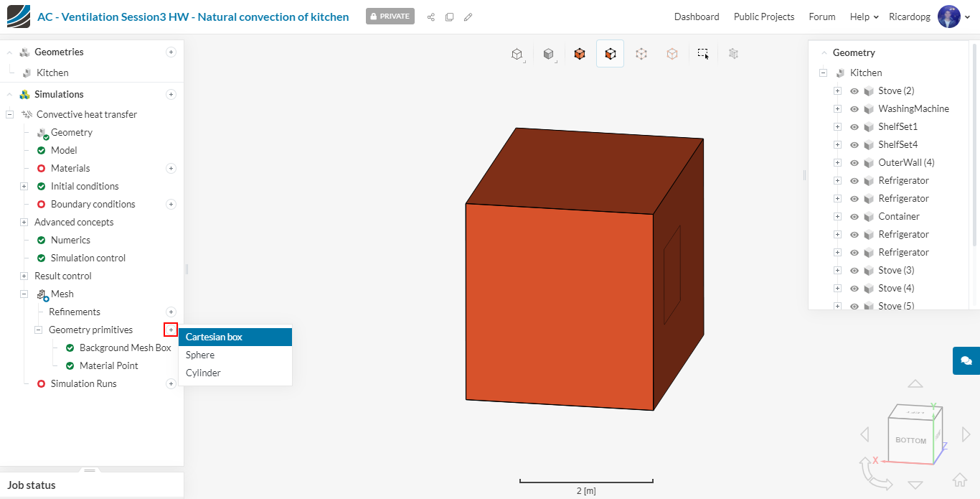980x499 pixels.
Task: Toggle visibility of Container
Action: [854, 217]
